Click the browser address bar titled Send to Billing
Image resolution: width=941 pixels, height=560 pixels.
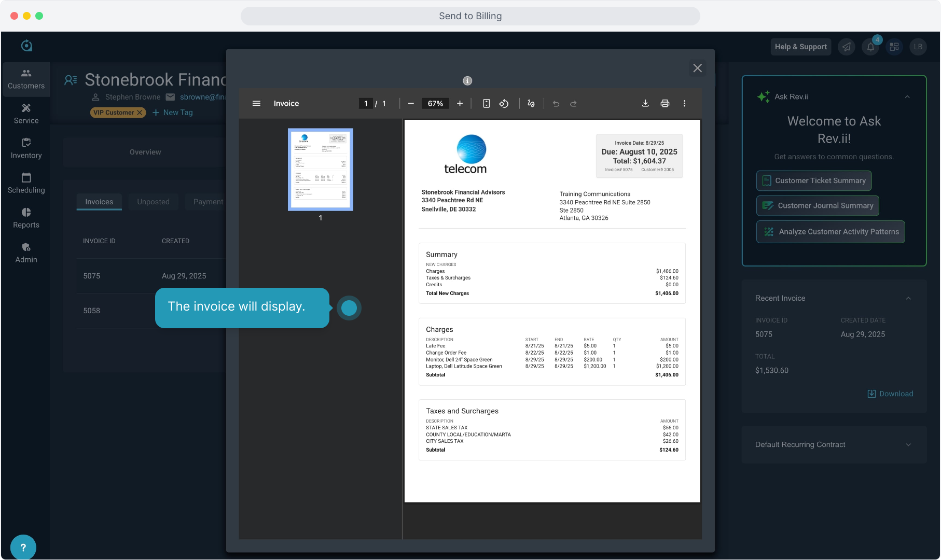(x=470, y=16)
